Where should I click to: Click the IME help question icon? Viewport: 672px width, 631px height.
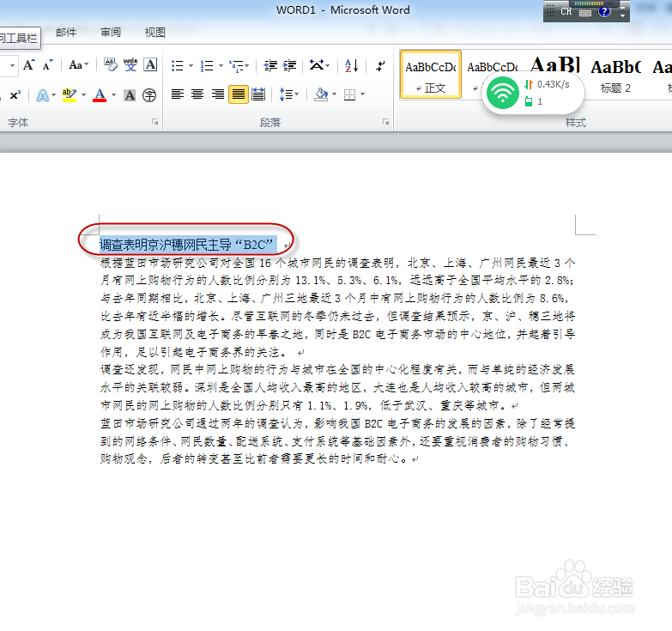[x=604, y=11]
